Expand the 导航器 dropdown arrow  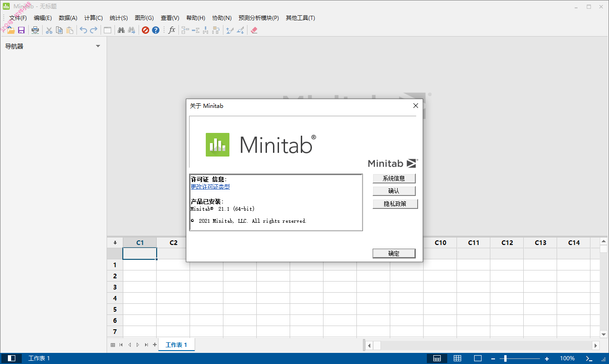pyautogui.click(x=98, y=46)
